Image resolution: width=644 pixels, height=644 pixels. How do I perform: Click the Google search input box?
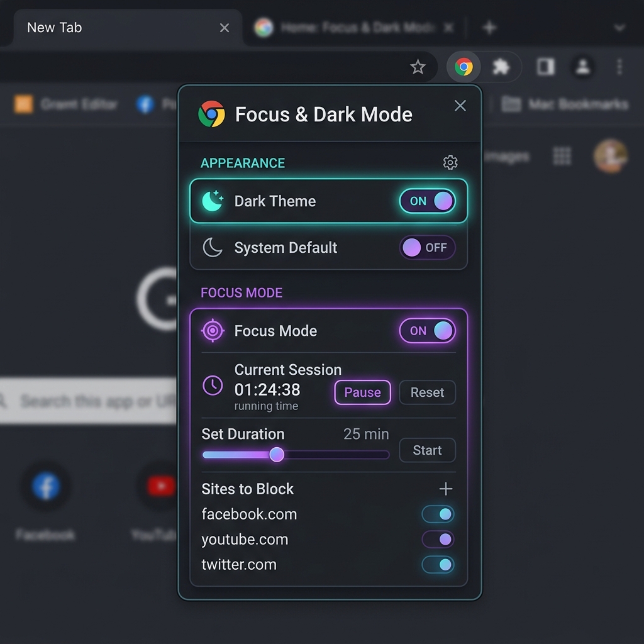tap(88, 401)
